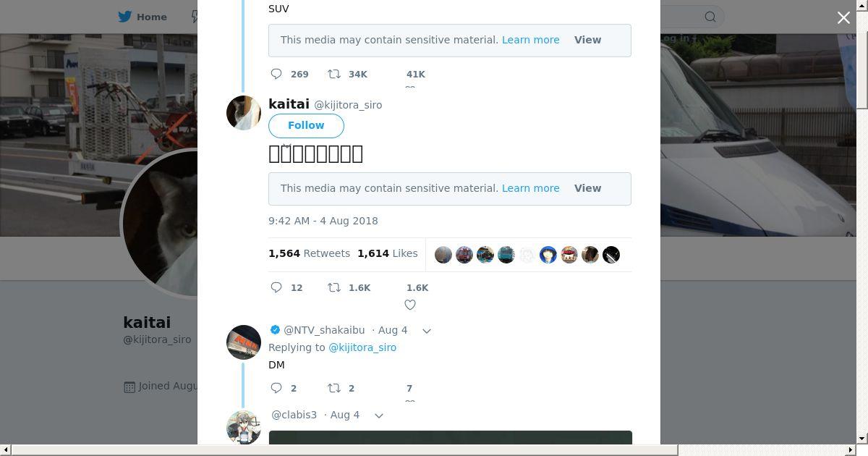Retweet the NTV_shakaibu reply
The height and width of the screenshot is (456, 868).
coord(334,388)
